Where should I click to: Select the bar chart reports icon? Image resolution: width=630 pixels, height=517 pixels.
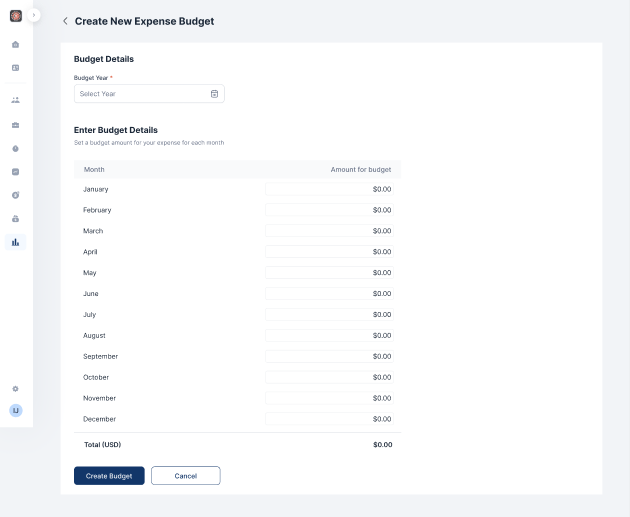pyautogui.click(x=15, y=242)
